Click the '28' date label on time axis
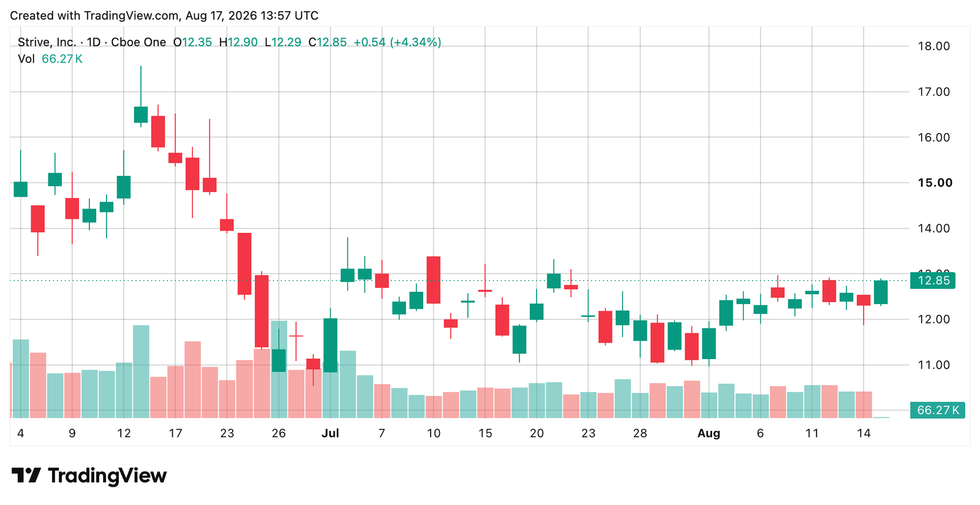The width and height of the screenshot is (980, 505). coord(640,433)
